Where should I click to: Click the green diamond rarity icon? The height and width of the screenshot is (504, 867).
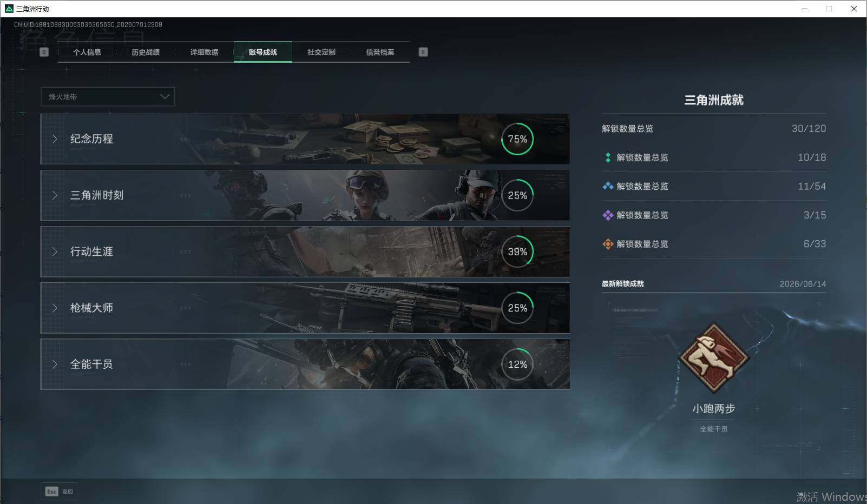coord(608,157)
